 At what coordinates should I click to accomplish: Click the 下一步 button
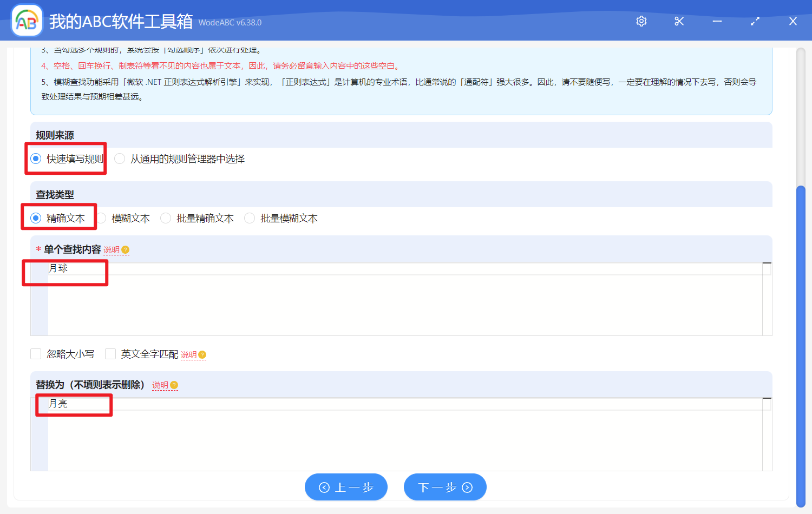445,487
